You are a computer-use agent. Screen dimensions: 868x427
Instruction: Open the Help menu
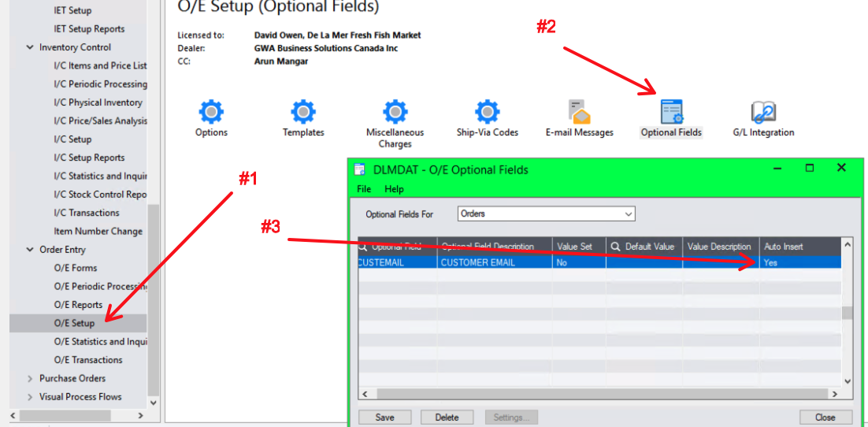(x=394, y=189)
